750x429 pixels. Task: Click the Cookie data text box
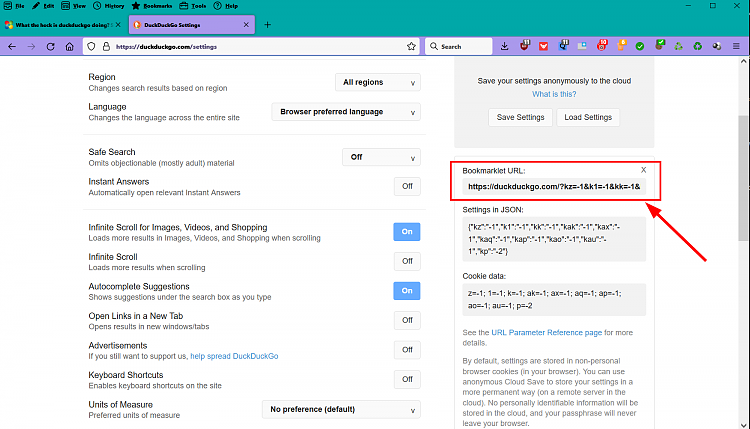tap(554, 299)
